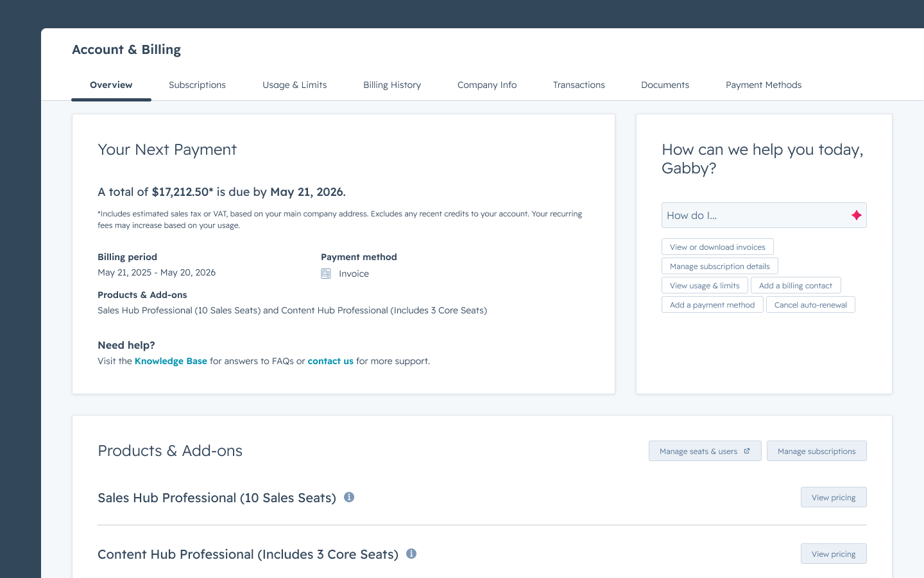The image size is (924, 578).
Task: Click the 'Payment method' label
Action: tap(359, 257)
